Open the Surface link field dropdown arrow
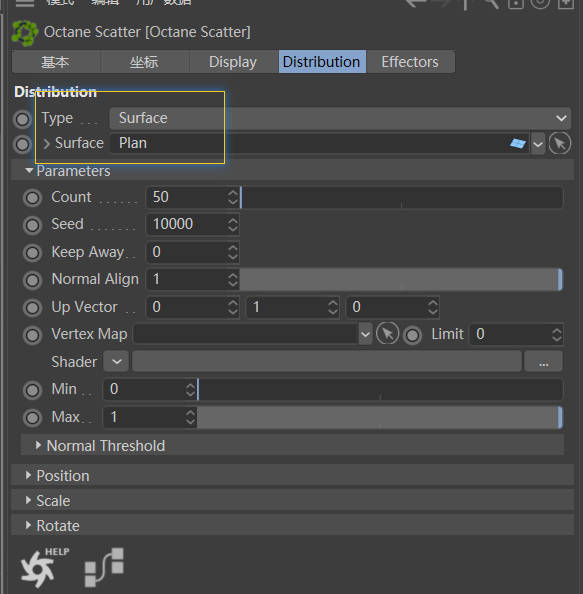 [538, 144]
